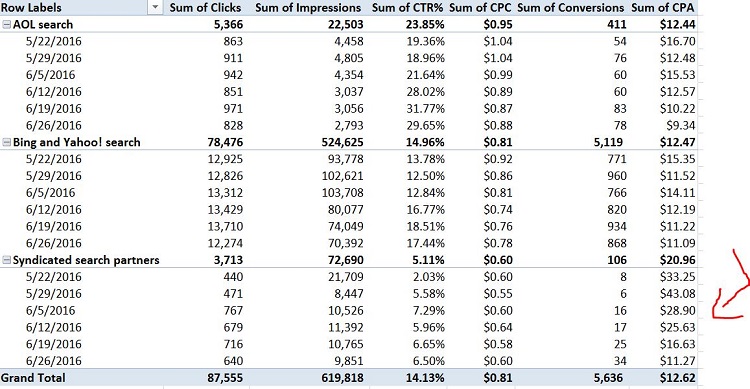Collapse the AOL search group
This screenshot has width=750, height=389.
7,24
